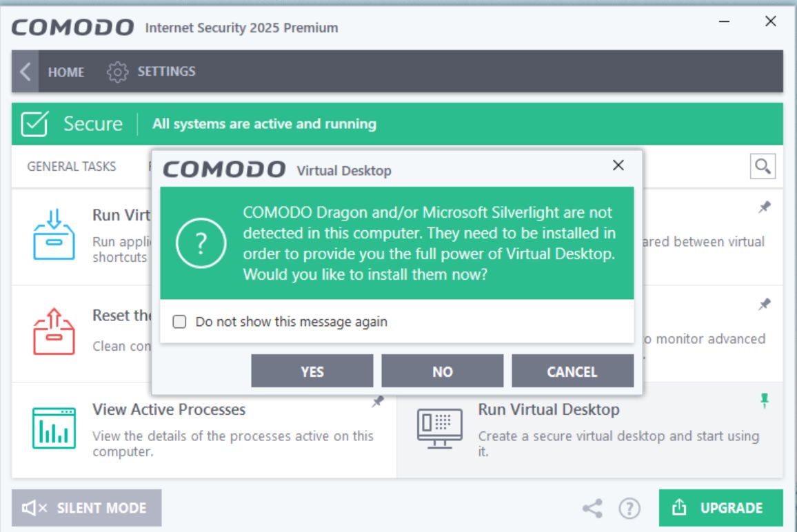Close the Virtual Desktop dialog

click(618, 165)
